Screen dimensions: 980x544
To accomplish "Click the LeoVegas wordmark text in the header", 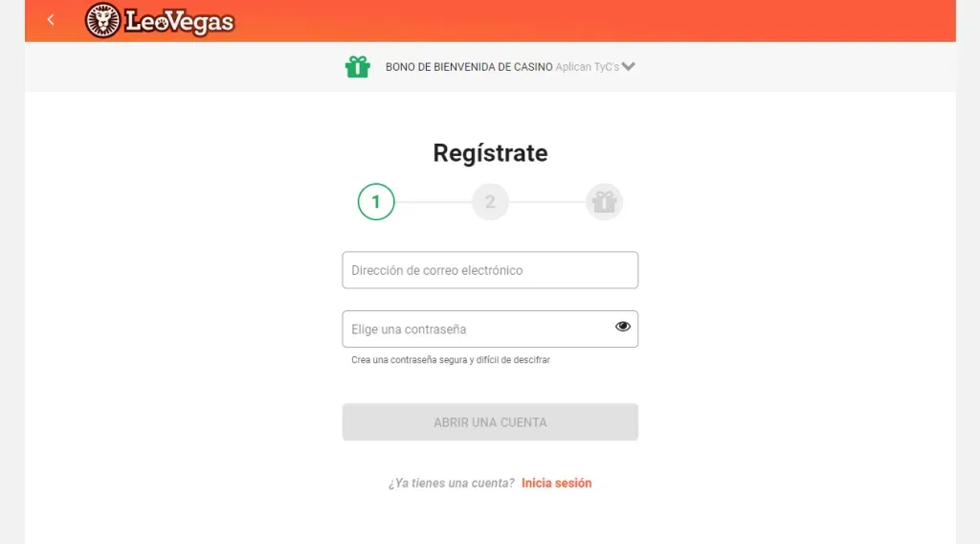I will coord(179,21).
